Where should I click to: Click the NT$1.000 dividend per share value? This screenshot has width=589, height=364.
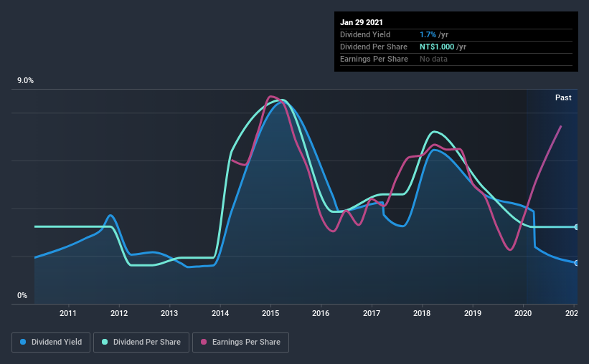tap(437, 47)
